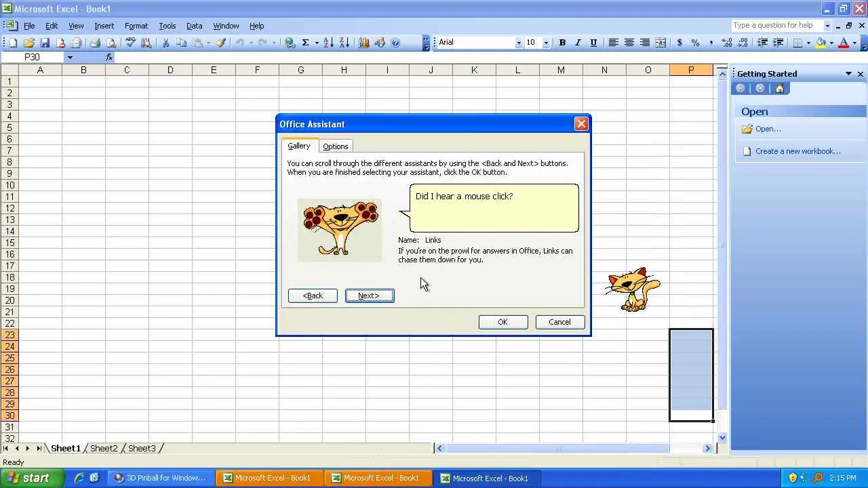Run the Spelling check tool
The width and height of the screenshot is (868, 488).
[x=130, y=43]
